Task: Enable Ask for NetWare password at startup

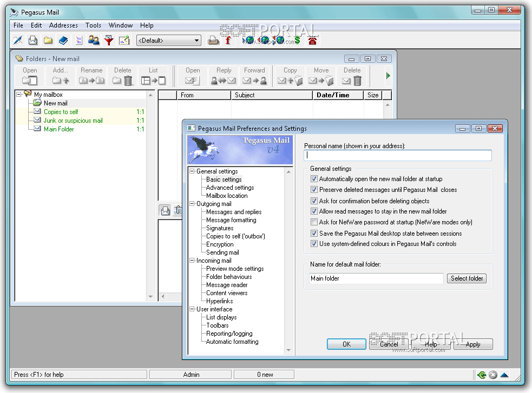Action: pos(314,222)
